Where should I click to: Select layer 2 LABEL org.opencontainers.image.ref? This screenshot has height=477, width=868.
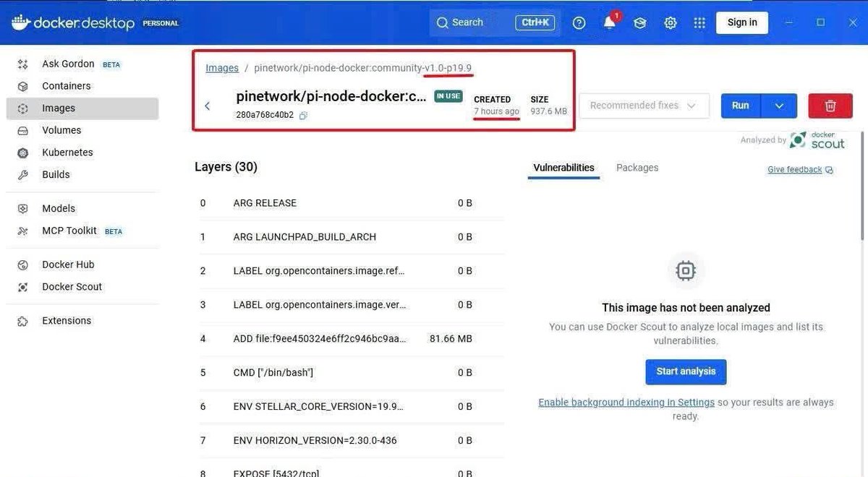[x=350, y=271]
